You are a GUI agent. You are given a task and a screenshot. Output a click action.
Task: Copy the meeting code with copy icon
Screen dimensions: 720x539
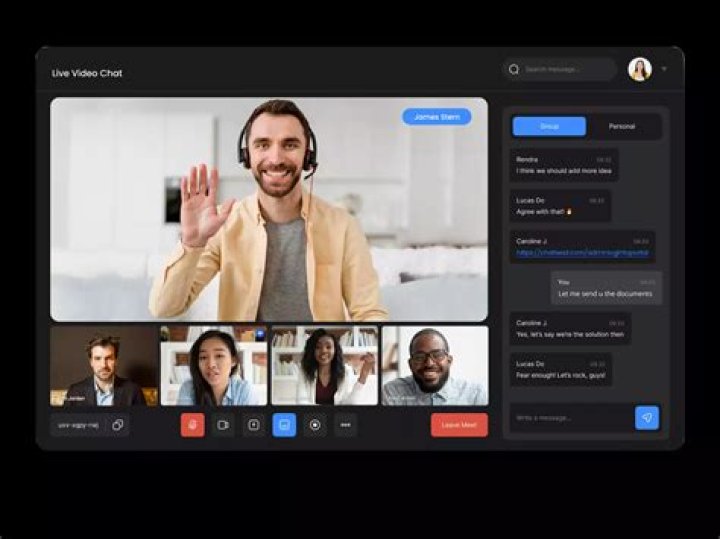click(x=118, y=425)
